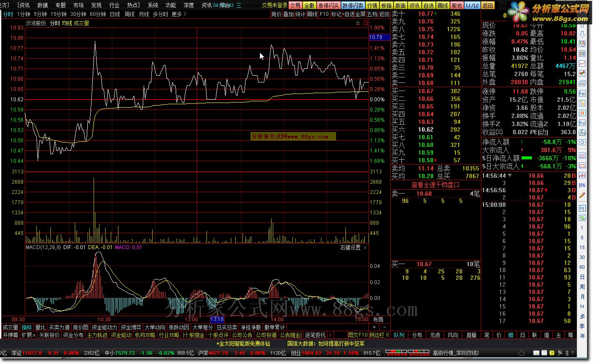The height and width of the screenshot is (364, 593).
Task: Select the 季 quarterly period in sidebar
Action: pyautogui.click(x=582, y=326)
